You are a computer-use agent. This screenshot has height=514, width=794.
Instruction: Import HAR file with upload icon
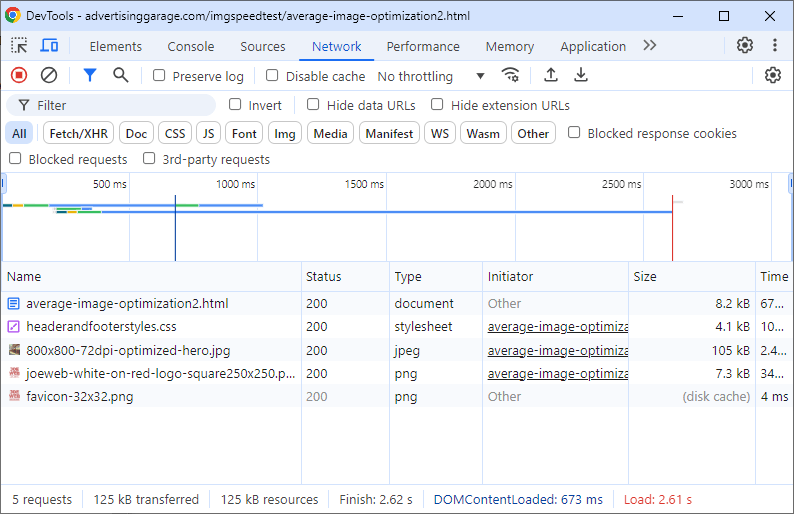click(x=551, y=75)
